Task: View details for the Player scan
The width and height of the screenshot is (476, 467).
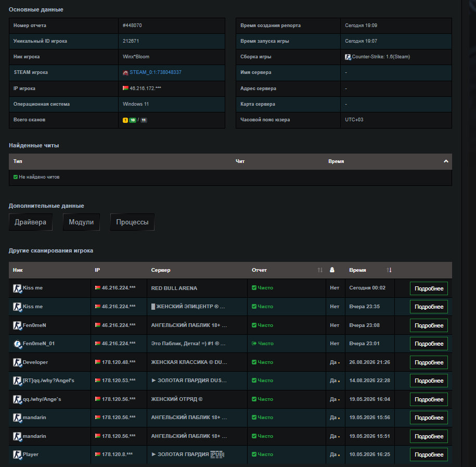Action: tap(429, 455)
